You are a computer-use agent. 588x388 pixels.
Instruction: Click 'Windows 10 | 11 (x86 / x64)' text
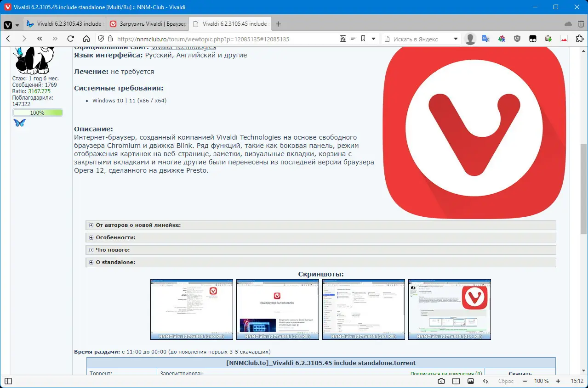(129, 100)
